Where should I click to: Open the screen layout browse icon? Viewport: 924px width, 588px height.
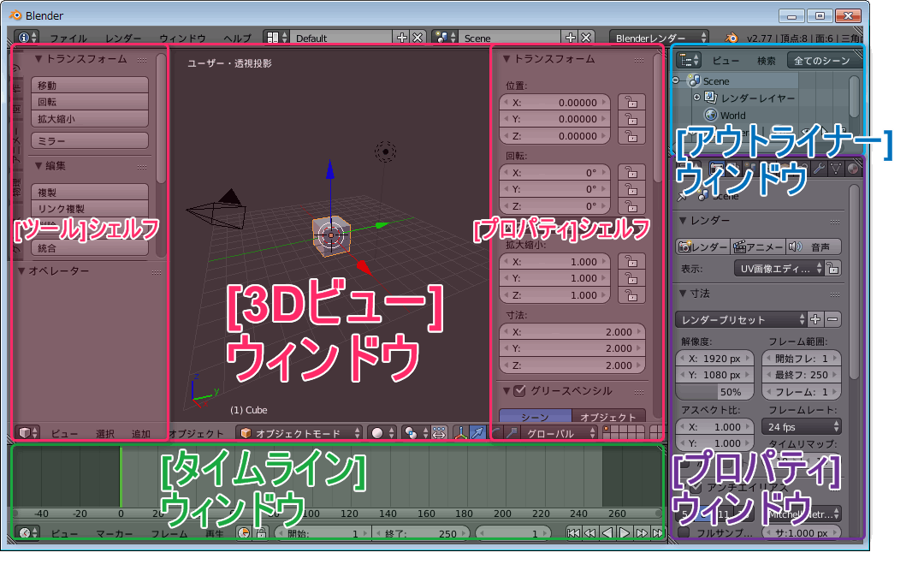[x=275, y=38]
